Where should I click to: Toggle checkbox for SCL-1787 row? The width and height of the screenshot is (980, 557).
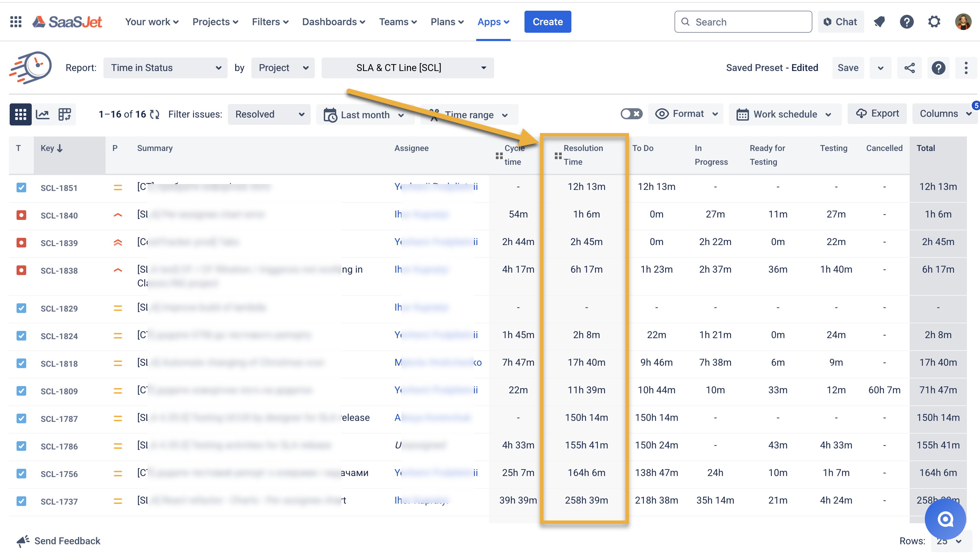coord(21,418)
